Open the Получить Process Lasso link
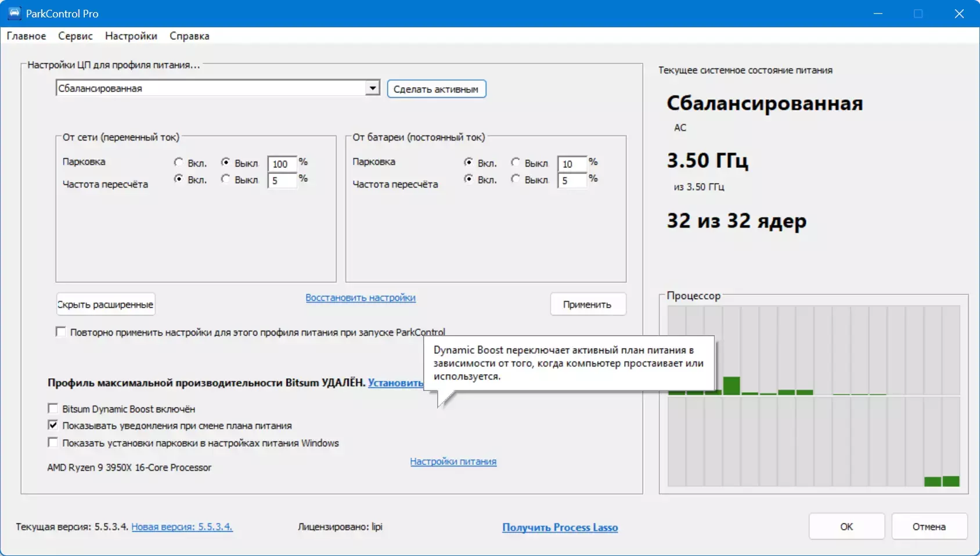Screen dimensions: 980x556 (x=560, y=527)
